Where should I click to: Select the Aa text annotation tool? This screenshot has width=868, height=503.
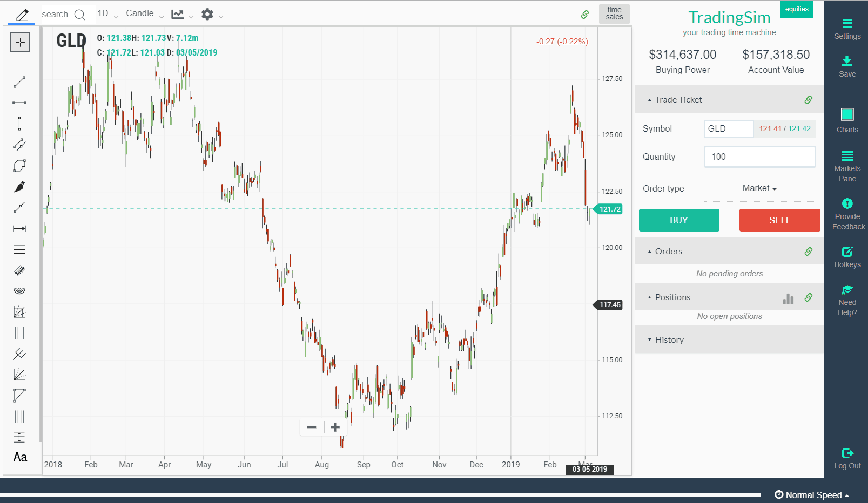(x=19, y=457)
